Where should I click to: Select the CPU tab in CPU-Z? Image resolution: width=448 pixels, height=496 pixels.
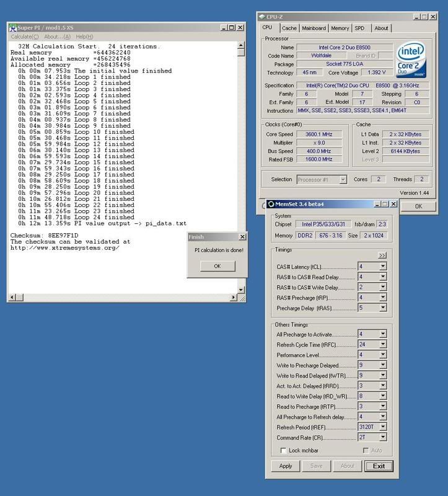tap(268, 27)
